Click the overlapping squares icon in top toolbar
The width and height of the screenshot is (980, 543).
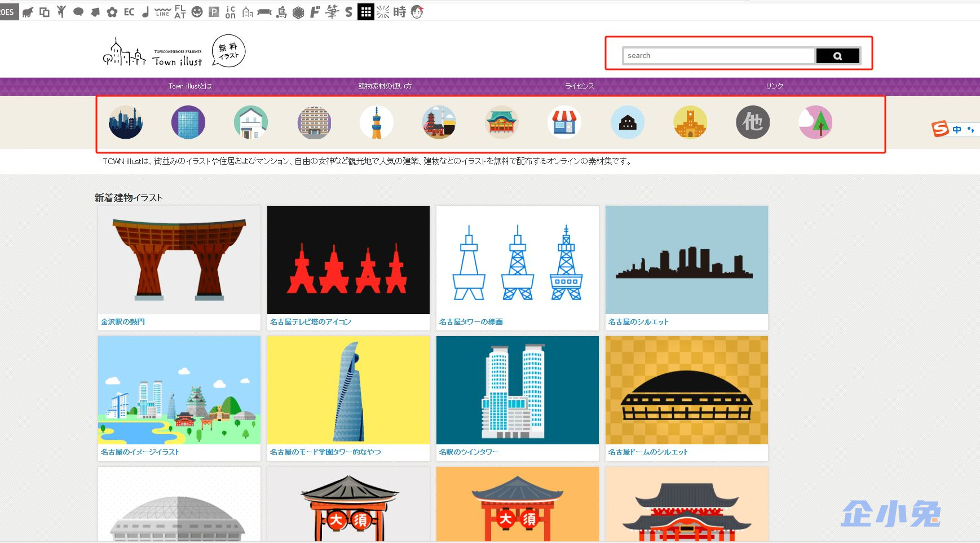(x=45, y=12)
